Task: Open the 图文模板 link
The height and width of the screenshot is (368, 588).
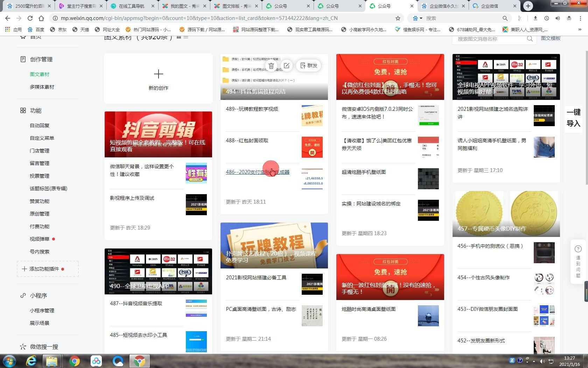Action: point(551,38)
